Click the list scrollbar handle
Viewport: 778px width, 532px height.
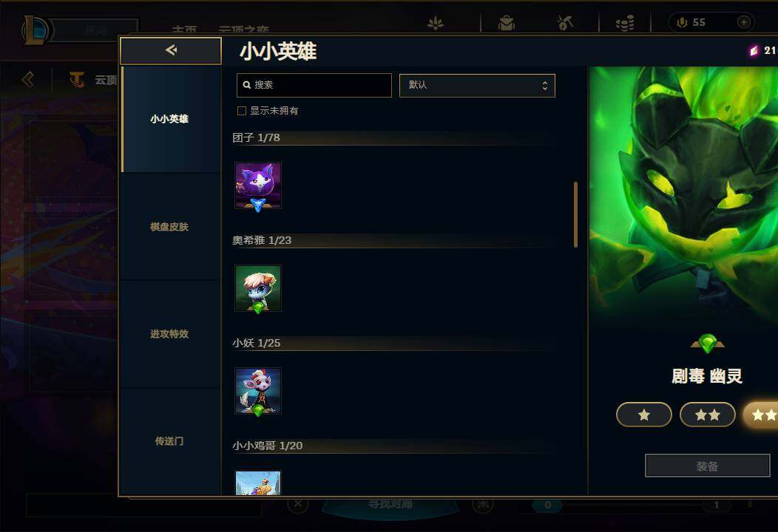pos(575,214)
